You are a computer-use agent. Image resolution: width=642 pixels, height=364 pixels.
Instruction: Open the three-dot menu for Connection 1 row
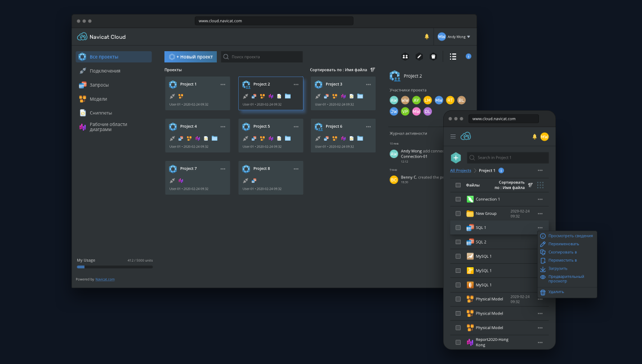(540, 200)
